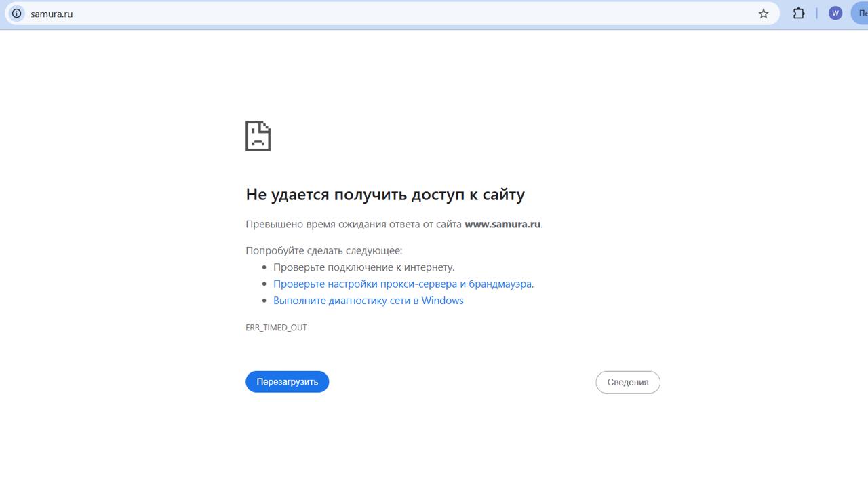Click the Превышено время ожидания sentence

[x=353, y=224]
